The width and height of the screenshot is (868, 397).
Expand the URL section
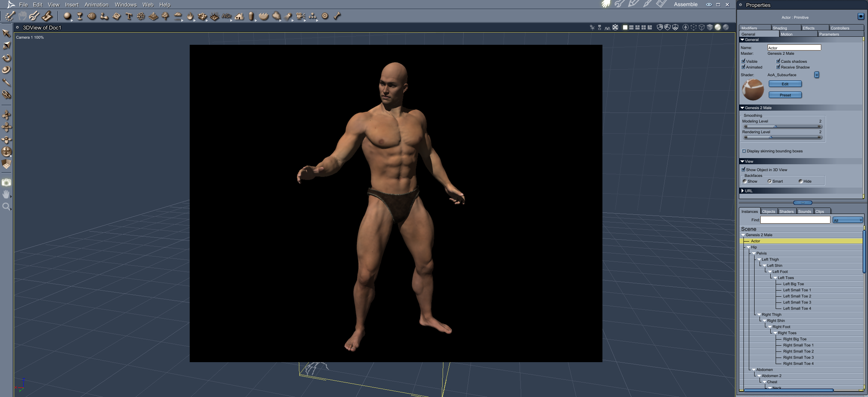742,191
